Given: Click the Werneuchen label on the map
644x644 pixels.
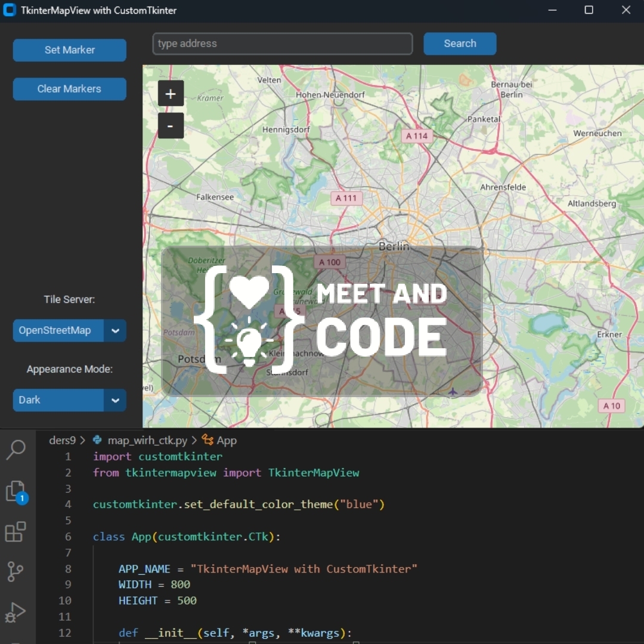Looking at the screenshot, I should click(597, 134).
